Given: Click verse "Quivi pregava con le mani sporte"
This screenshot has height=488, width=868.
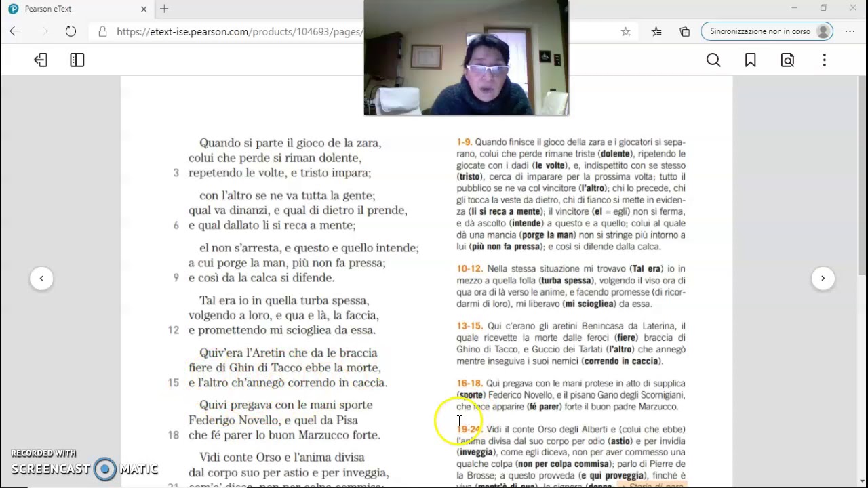Looking at the screenshot, I should pyautogui.click(x=285, y=405).
